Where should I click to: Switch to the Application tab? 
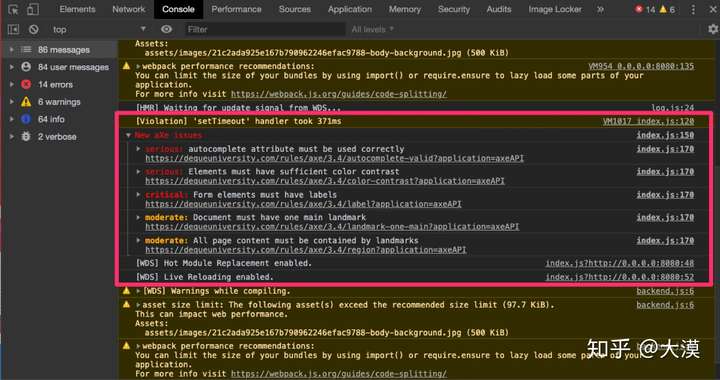[350, 9]
